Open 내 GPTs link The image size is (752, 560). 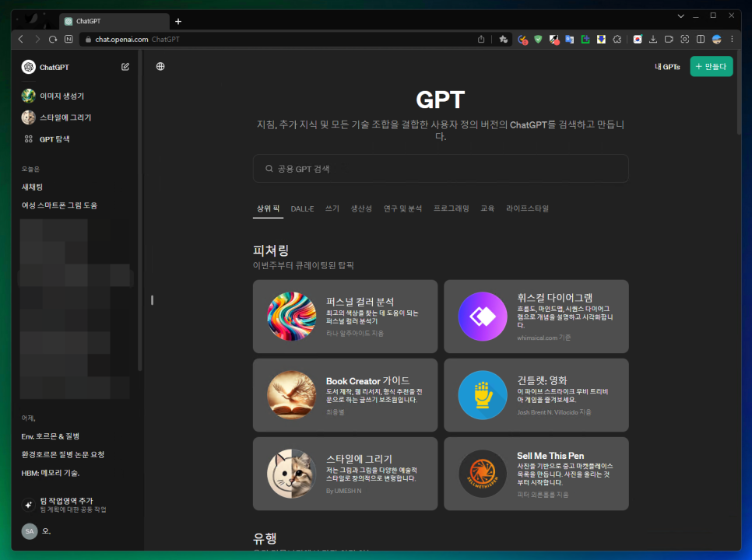tap(667, 67)
